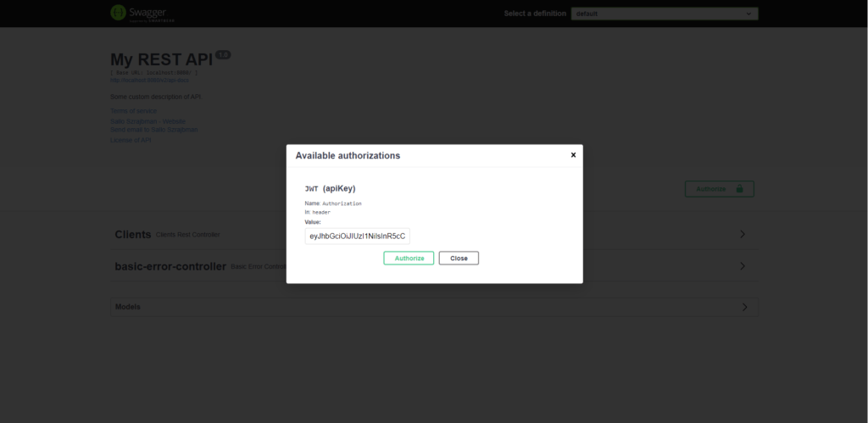Click the Swagger logo icon
The height and width of the screenshot is (423, 868).
pyautogui.click(x=119, y=13)
